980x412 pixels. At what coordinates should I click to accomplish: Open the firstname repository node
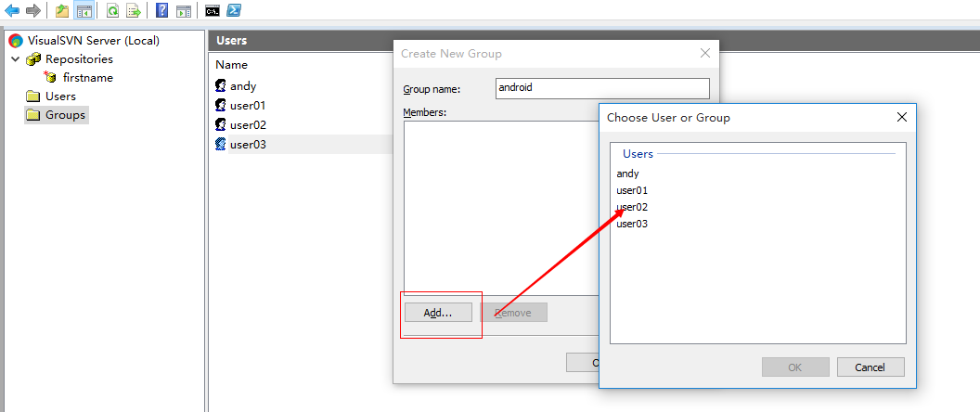click(87, 78)
